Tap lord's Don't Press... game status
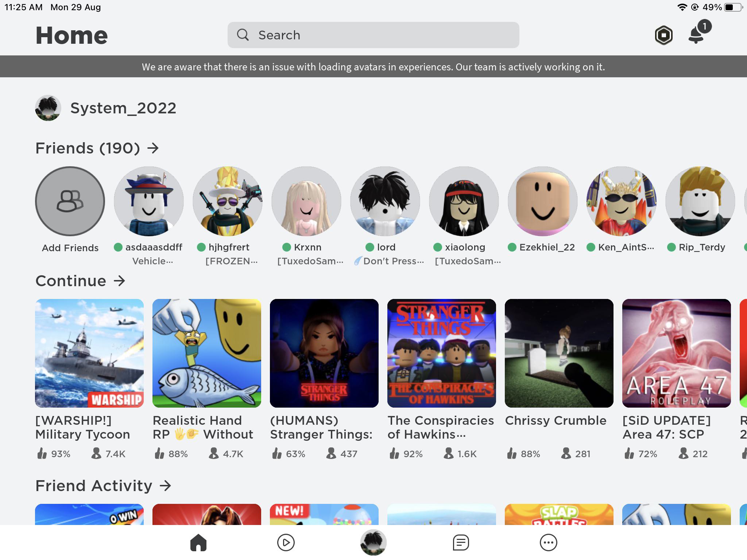This screenshot has height=560, width=747. pyautogui.click(x=389, y=261)
